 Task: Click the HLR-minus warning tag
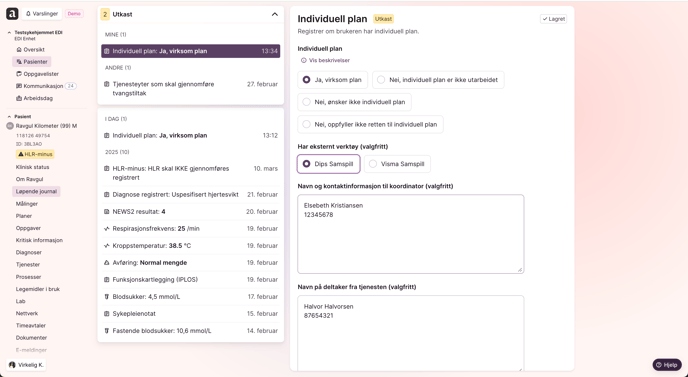point(35,154)
